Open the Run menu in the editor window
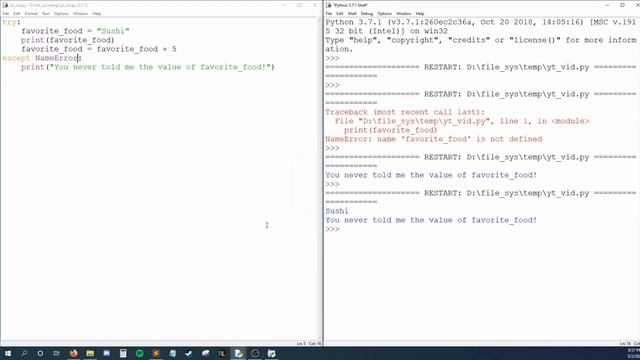This screenshot has width=640, height=360. click(46, 13)
